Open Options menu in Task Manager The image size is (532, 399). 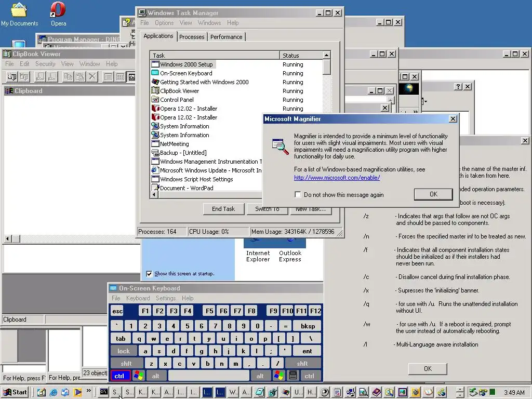(164, 23)
